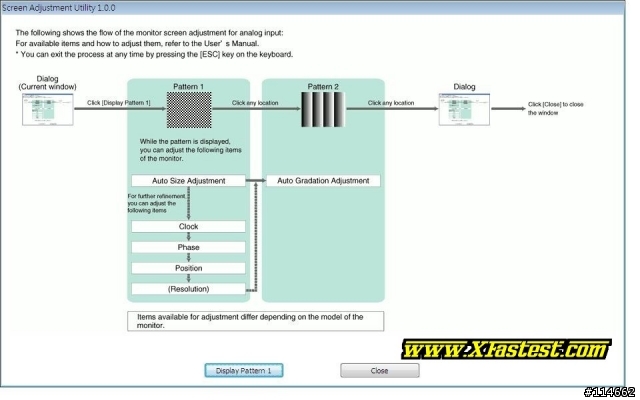
Task: Click 'Click any location' label after Pattern 1
Action: (x=255, y=103)
